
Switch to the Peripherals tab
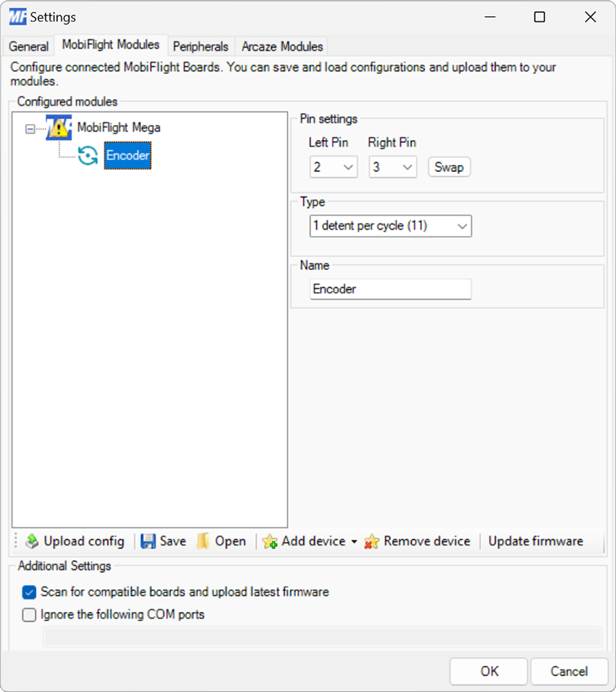tap(200, 46)
